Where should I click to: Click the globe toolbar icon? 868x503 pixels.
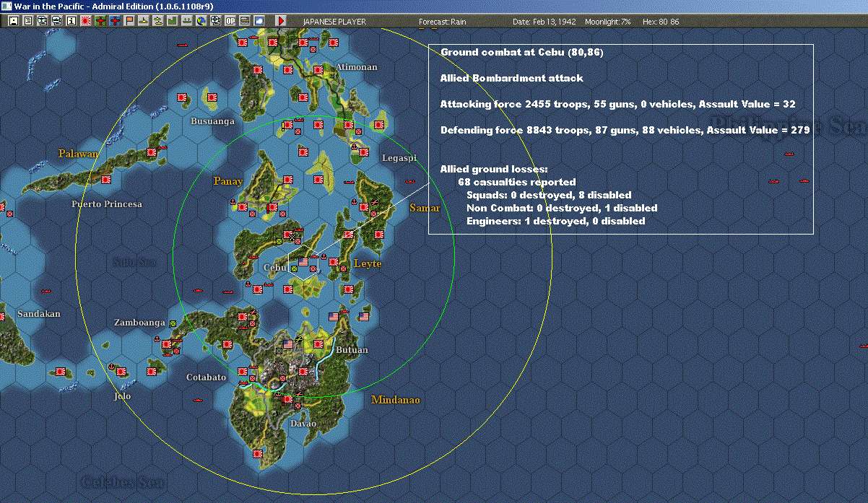tap(201, 21)
